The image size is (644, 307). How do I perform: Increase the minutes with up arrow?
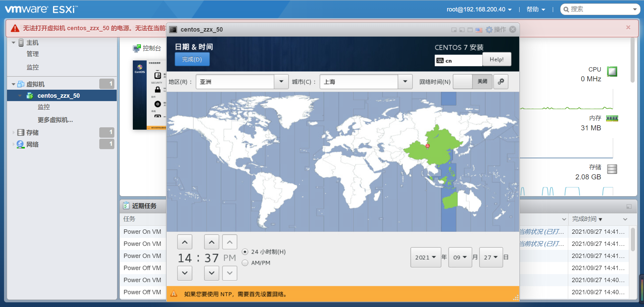pyautogui.click(x=212, y=242)
